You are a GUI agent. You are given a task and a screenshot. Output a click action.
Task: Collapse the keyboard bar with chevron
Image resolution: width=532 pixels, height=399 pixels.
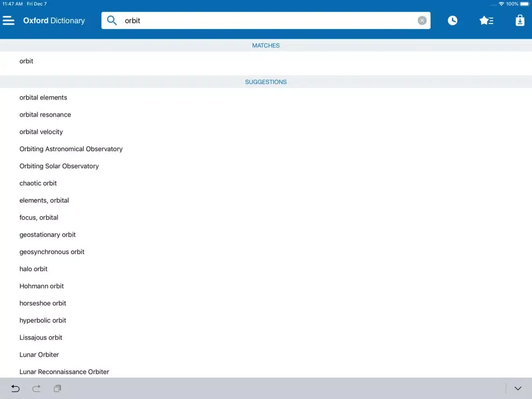517,388
